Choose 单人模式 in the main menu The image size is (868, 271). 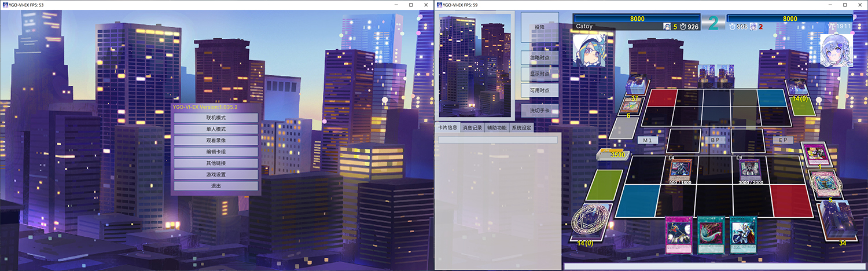pyautogui.click(x=216, y=129)
